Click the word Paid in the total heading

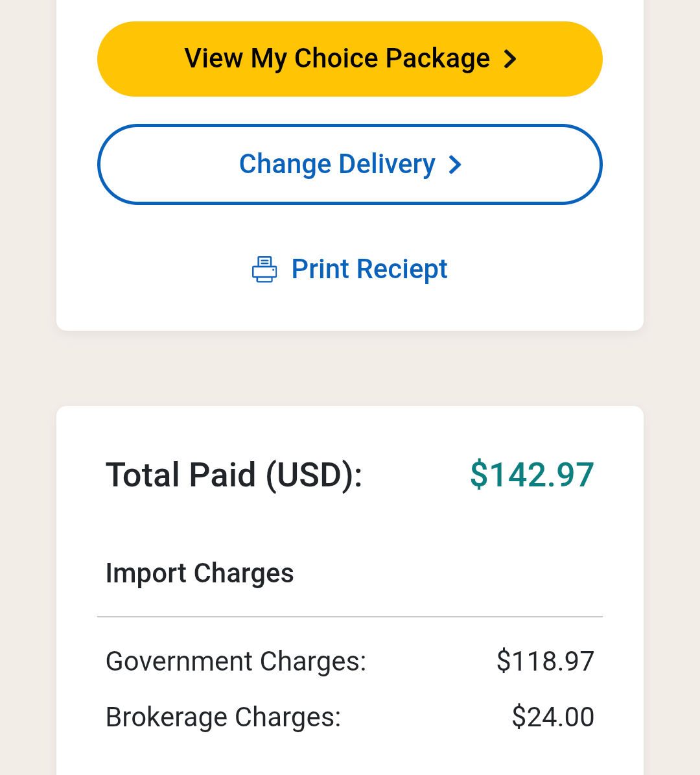[x=222, y=475]
